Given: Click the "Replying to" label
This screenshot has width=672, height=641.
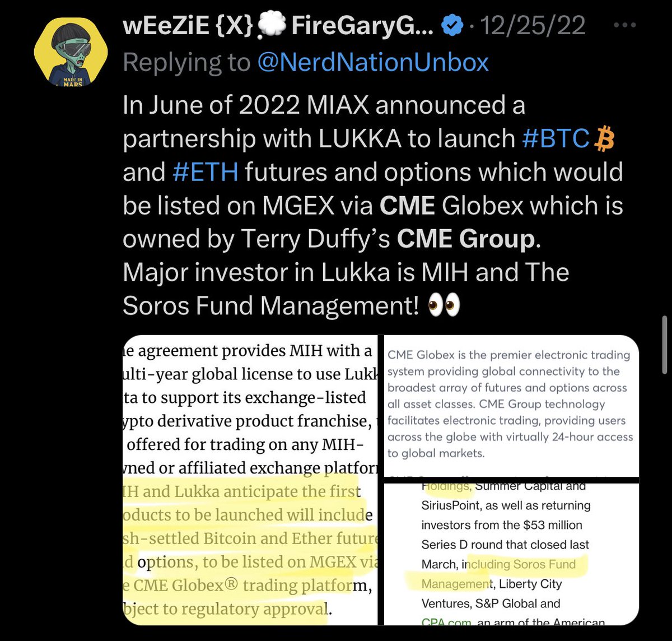Looking at the screenshot, I should [186, 62].
